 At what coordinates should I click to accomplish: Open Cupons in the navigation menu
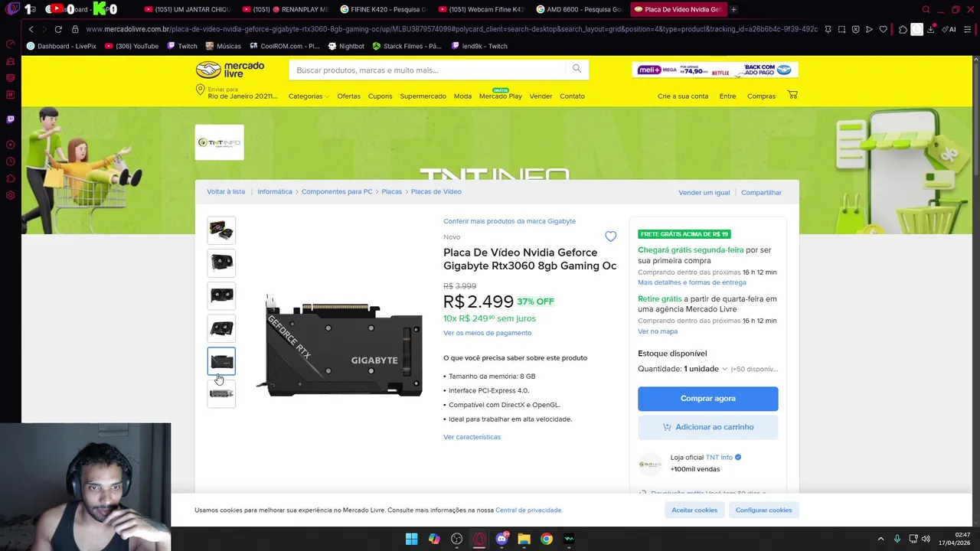[x=380, y=96]
